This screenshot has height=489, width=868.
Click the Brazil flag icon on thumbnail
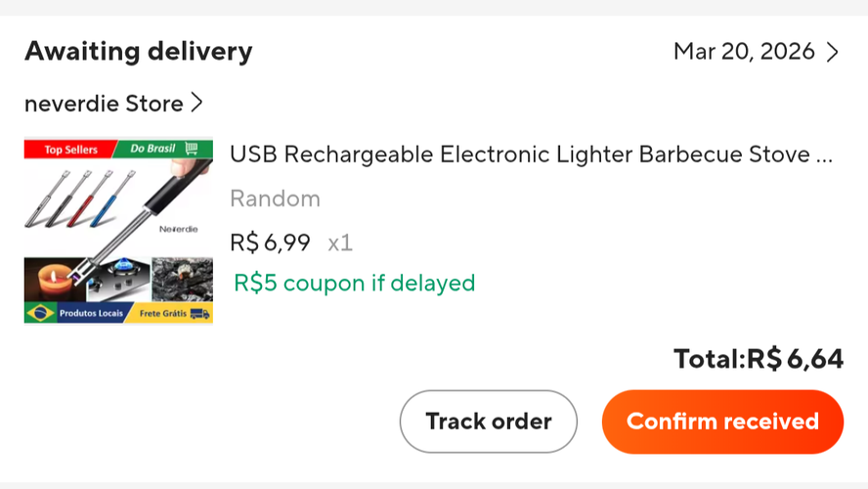click(40, 313)
